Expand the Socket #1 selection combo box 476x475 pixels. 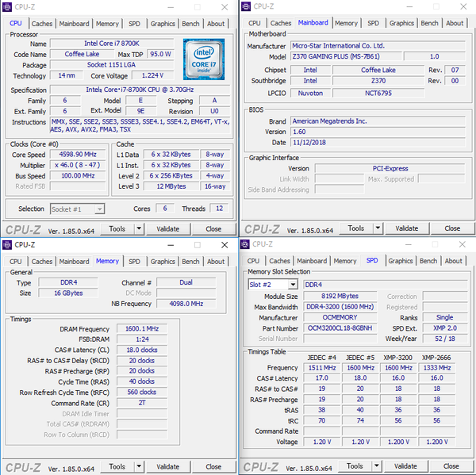click(x=99, y=209)
